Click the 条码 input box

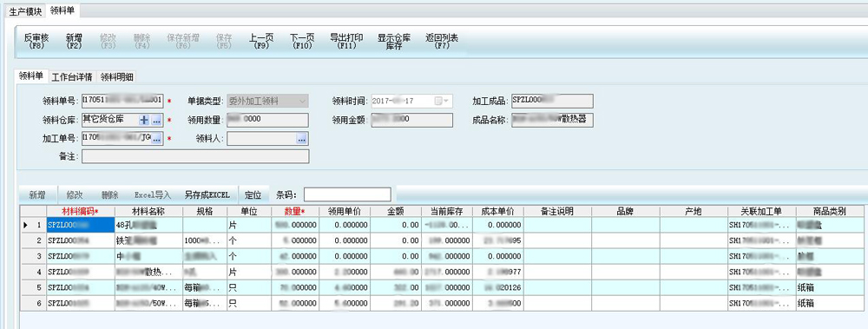[x=347, y=194]
